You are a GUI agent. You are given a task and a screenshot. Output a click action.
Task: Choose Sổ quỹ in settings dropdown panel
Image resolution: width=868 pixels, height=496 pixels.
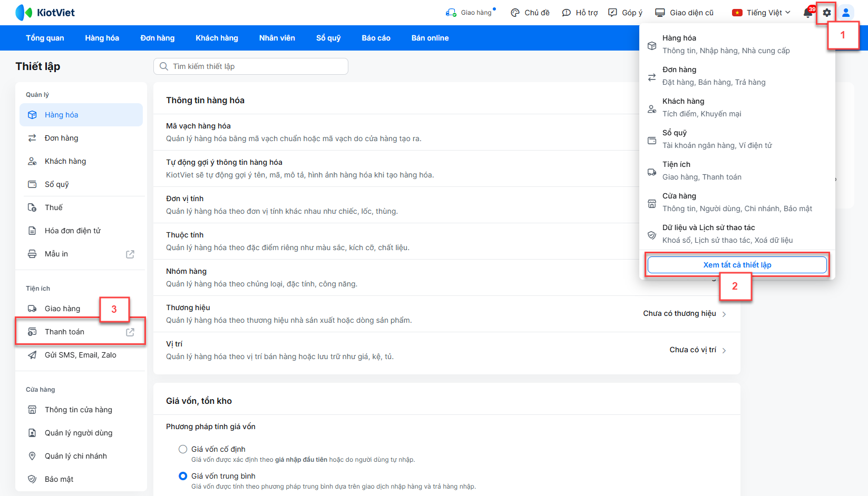[737, 139]
